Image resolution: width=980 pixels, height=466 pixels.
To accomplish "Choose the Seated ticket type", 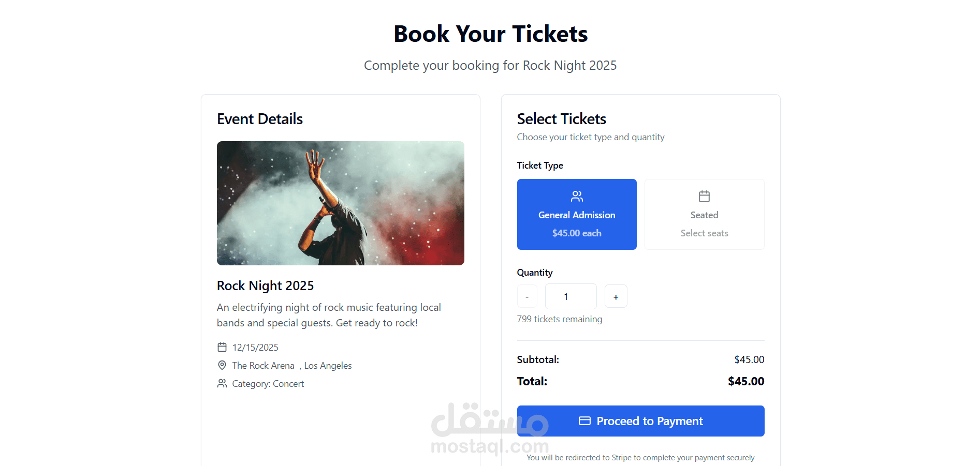I will (704, 214).
